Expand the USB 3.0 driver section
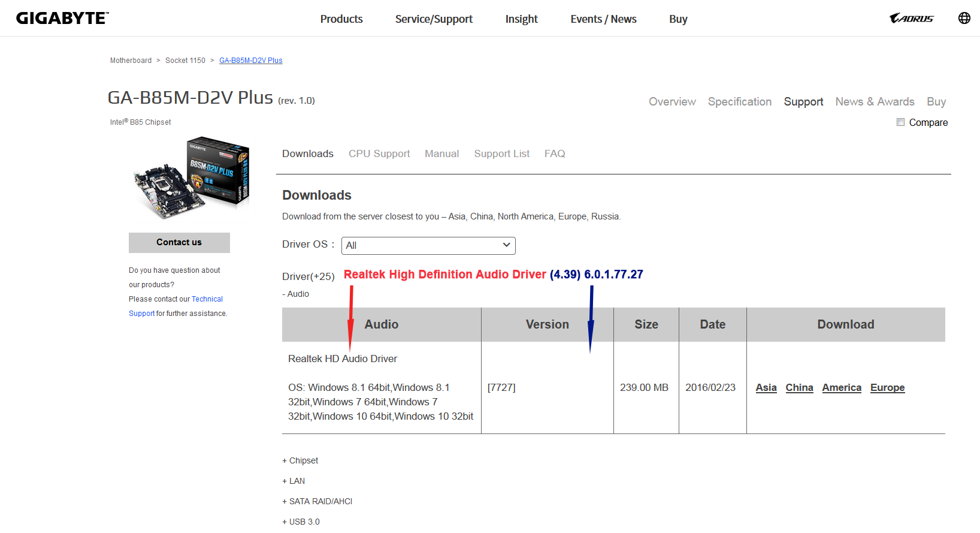 point(301,522)
